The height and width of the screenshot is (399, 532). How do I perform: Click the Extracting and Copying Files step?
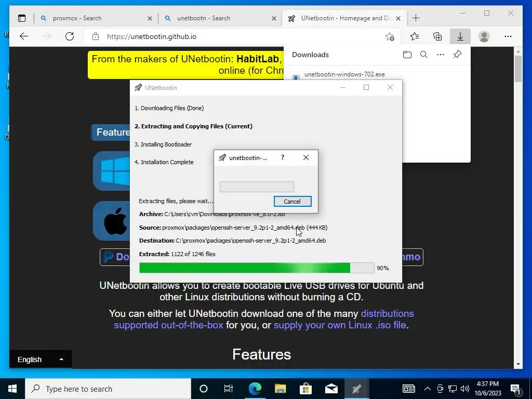[193, 126]
